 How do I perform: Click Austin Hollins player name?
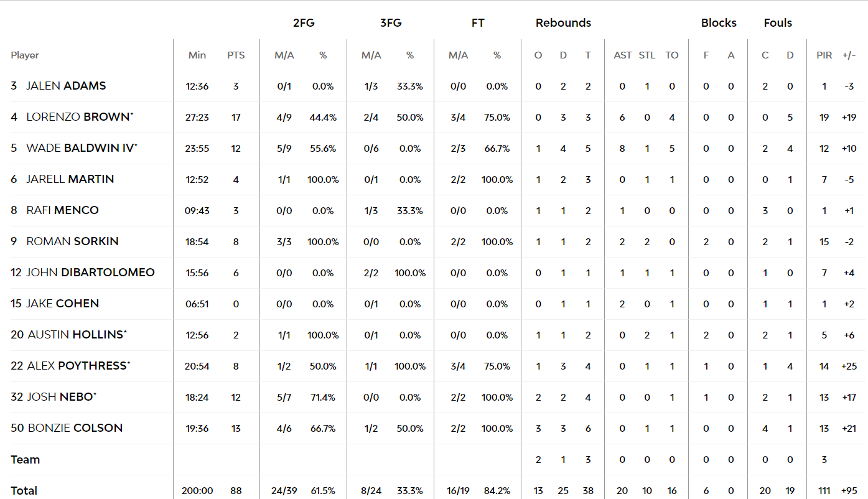pyautogui.click(x=75, y=335)
